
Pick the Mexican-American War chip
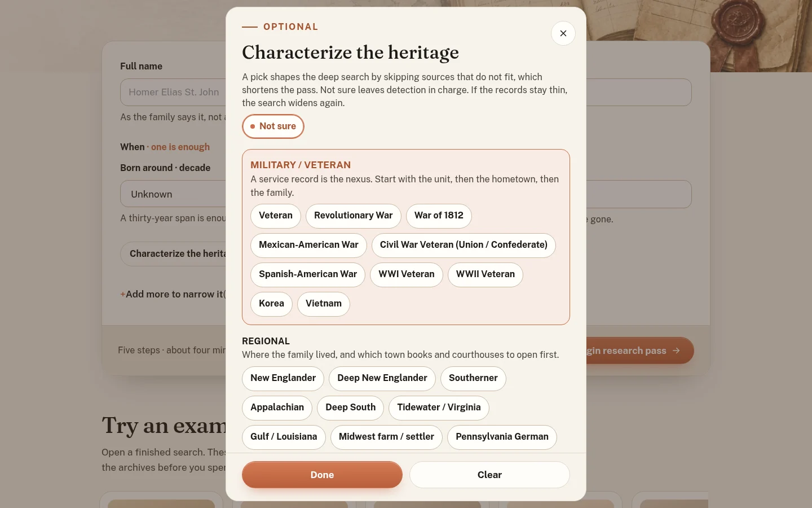(308, 245)
